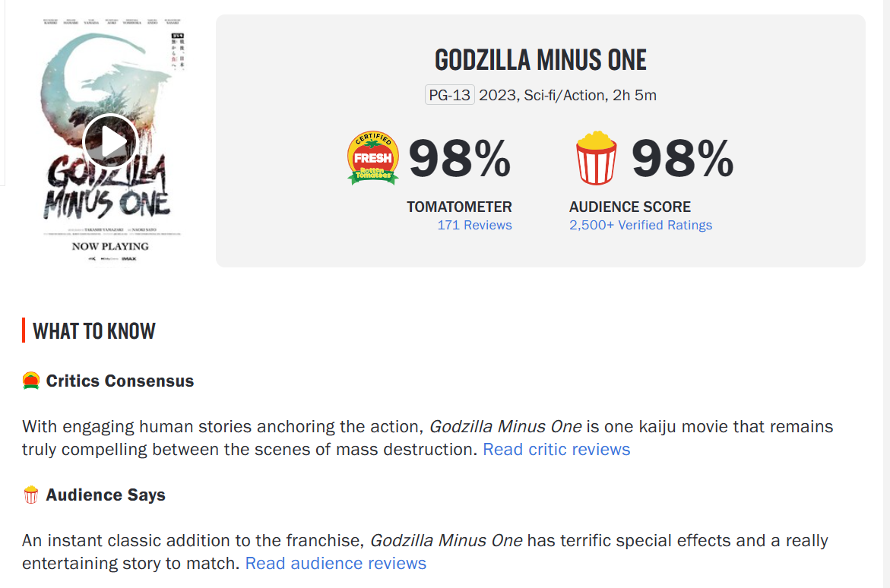Click the NOW PLAYING text on poster
This screenshot has width=890, height=588.
110,246
